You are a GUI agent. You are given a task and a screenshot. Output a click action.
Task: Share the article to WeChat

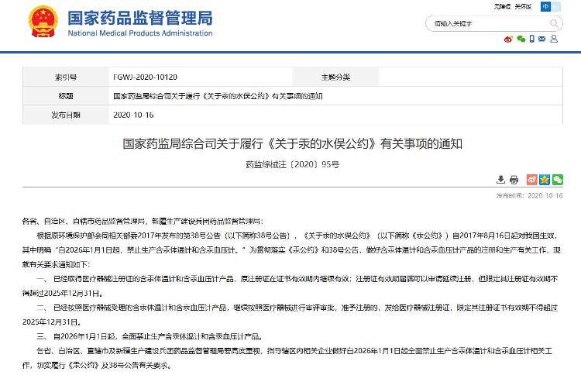point(558,180)
